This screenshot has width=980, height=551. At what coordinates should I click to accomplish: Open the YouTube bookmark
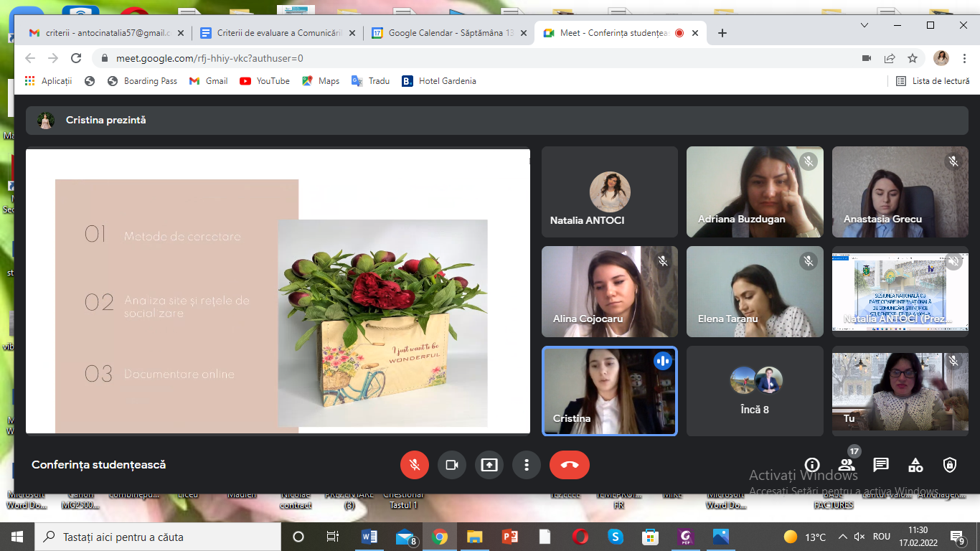(x=265, y=81)
